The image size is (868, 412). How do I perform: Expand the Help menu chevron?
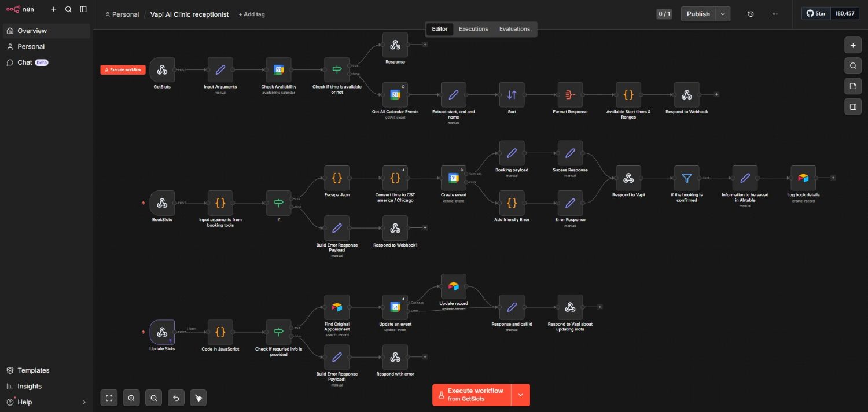[x=84, y=402]
